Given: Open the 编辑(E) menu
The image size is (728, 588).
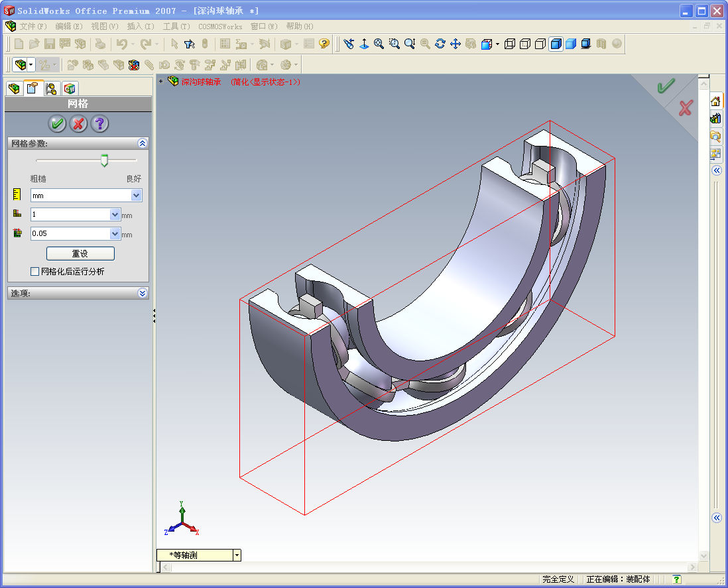Looking at the screenshot, I should coord(69,27).
